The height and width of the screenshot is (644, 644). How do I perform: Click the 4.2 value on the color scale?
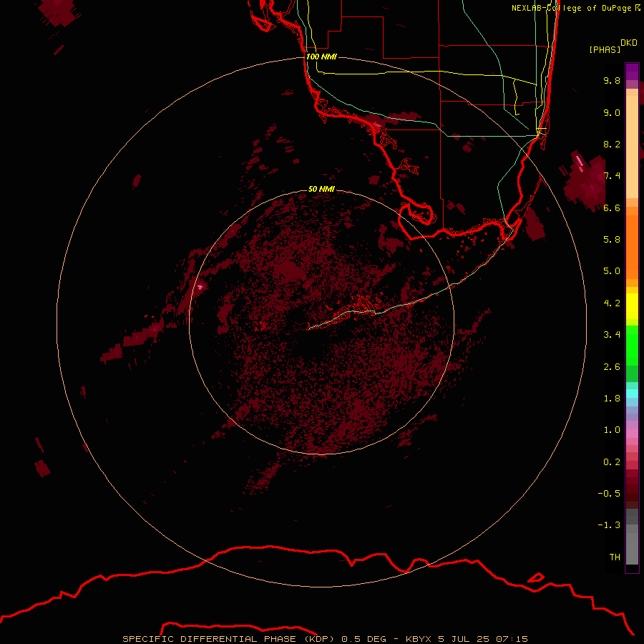click(x=612, y=303)
